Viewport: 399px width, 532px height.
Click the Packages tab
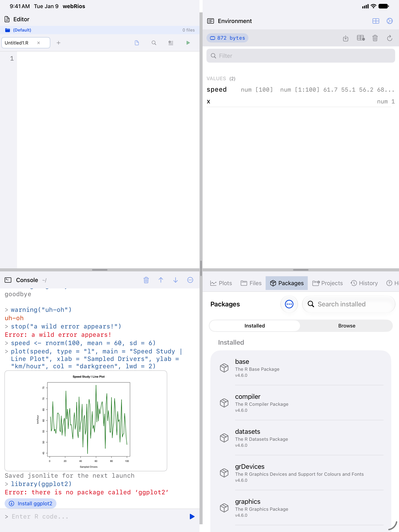click(287, 283)
